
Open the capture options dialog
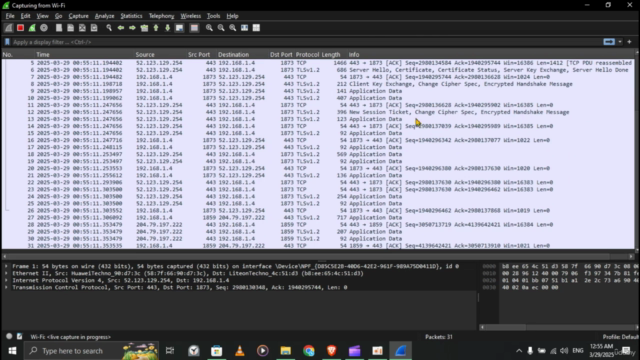pyautogui.click(x=44, y=28)
